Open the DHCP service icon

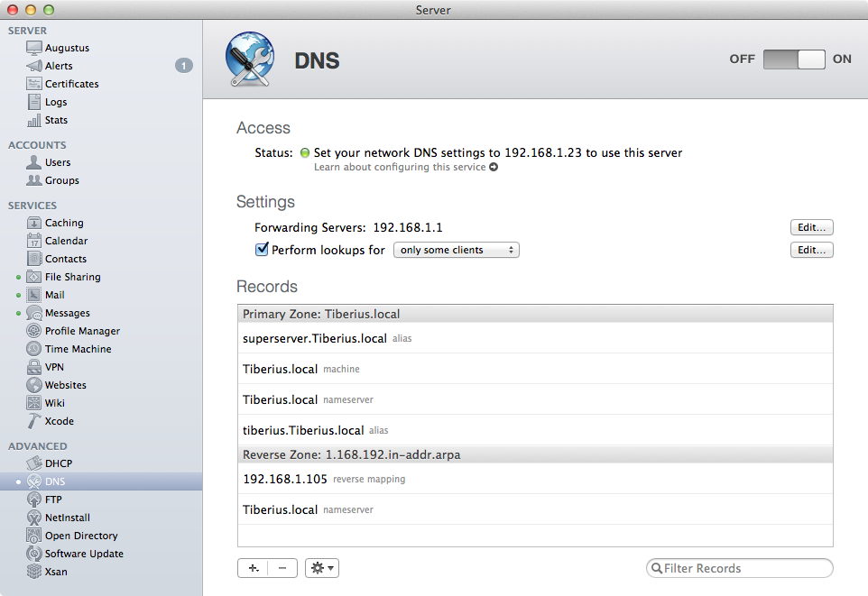tap(33, 463)
